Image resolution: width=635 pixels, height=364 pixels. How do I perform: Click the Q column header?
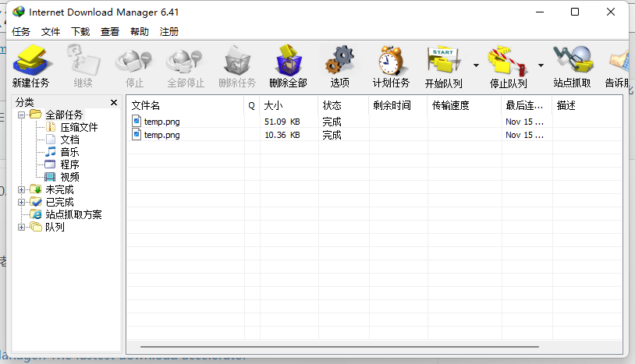pyautogui.click(x=252, y=105)
